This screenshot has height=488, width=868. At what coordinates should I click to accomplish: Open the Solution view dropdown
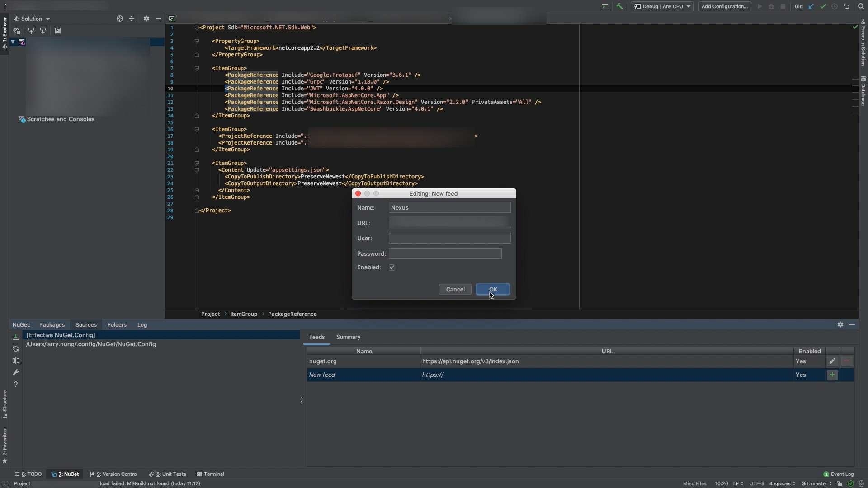pyautogui.click(x=32, y=19)
